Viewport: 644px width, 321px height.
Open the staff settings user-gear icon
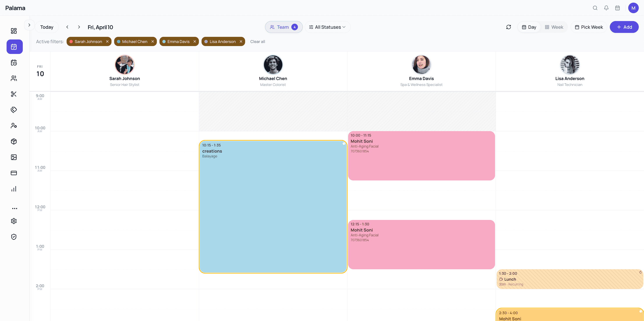coord(14,126)
